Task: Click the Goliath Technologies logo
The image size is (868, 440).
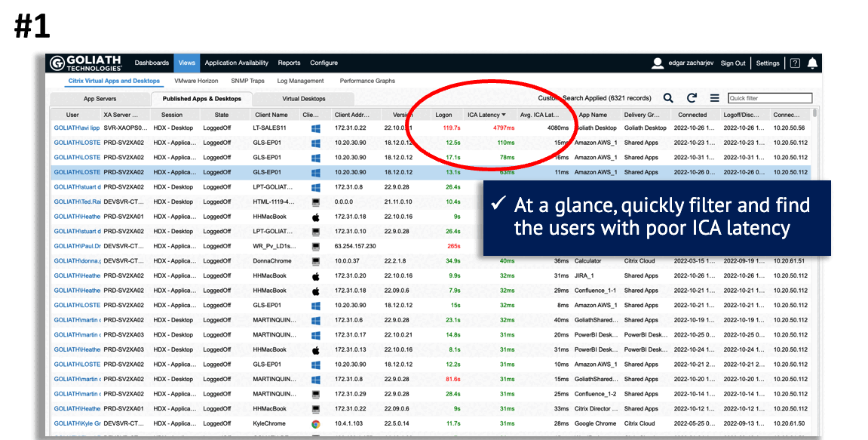Action: click(x=86, y=63)
